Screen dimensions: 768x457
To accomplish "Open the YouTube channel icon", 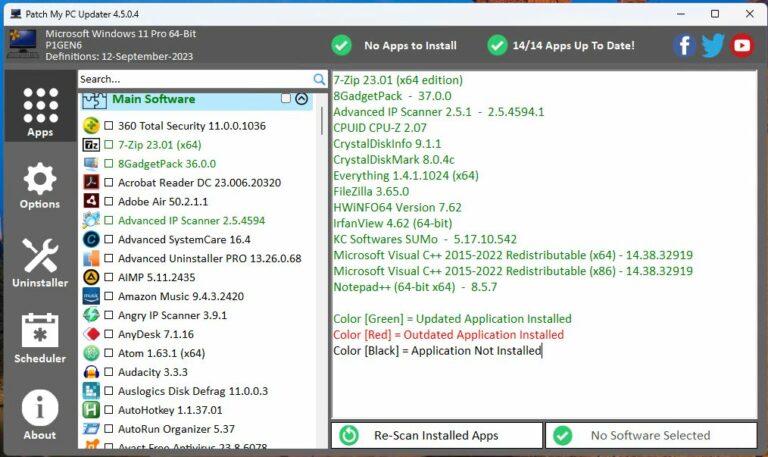I will pyautogui.click(x=742, y=45).
